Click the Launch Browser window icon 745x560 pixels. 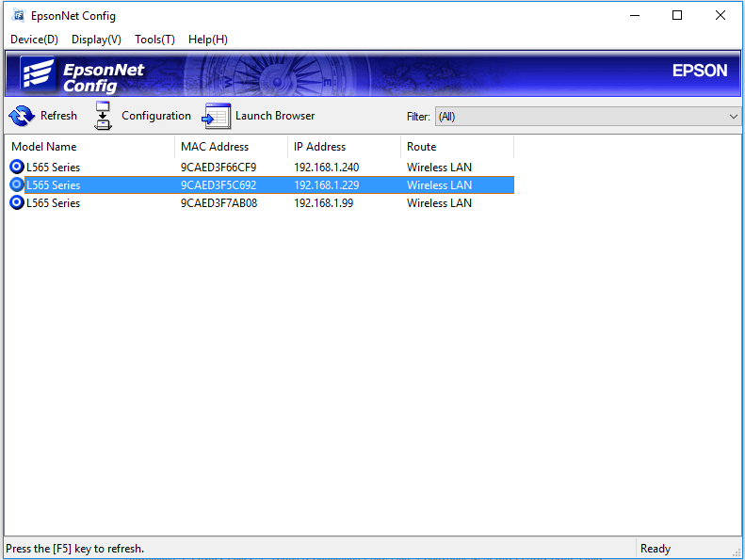[217, 116]
